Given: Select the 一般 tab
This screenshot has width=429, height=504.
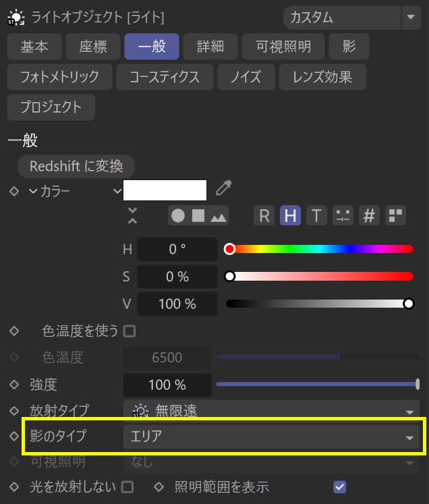Looking at the screenshot, I should click(x=152, y=47).
